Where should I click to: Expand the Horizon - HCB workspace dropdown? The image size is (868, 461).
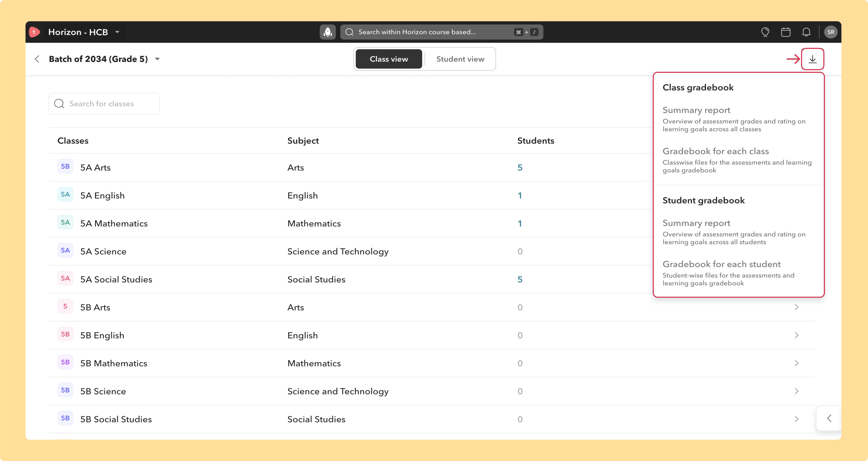117,32
